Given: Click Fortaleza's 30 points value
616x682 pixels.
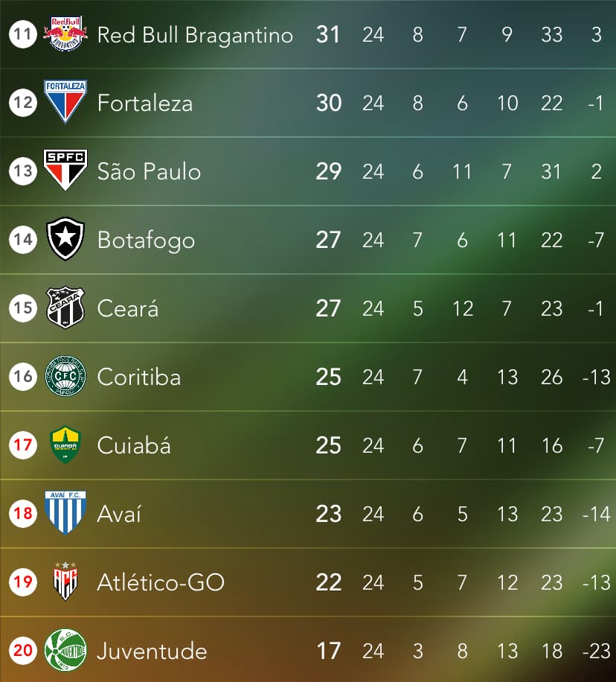Looking at the screenshot, I should [x=329, y=103].
